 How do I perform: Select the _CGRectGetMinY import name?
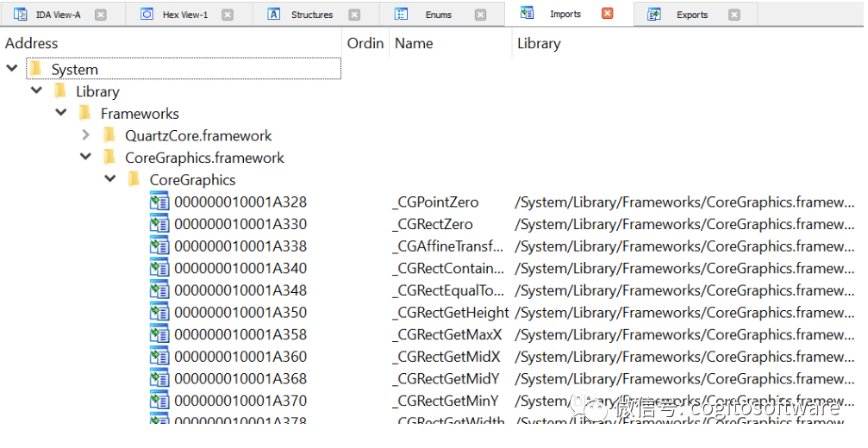pyautogui.click(x=446, y=401)
